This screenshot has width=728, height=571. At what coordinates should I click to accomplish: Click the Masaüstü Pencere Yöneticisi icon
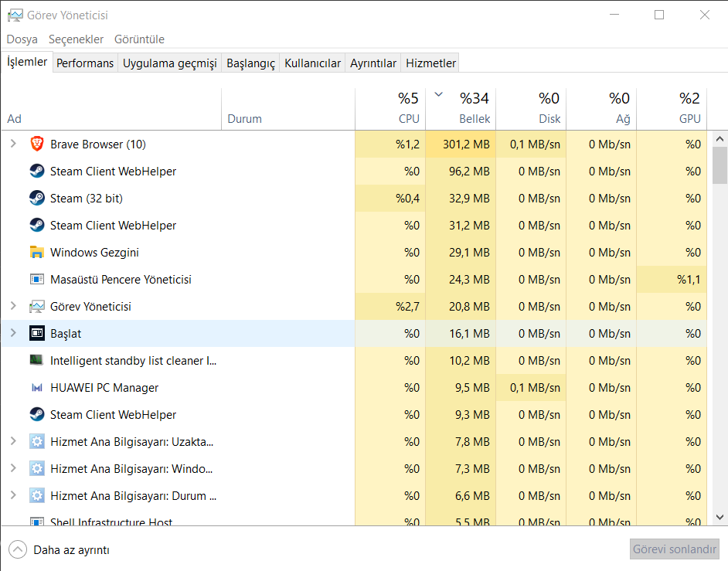click(x=36, y=279)
